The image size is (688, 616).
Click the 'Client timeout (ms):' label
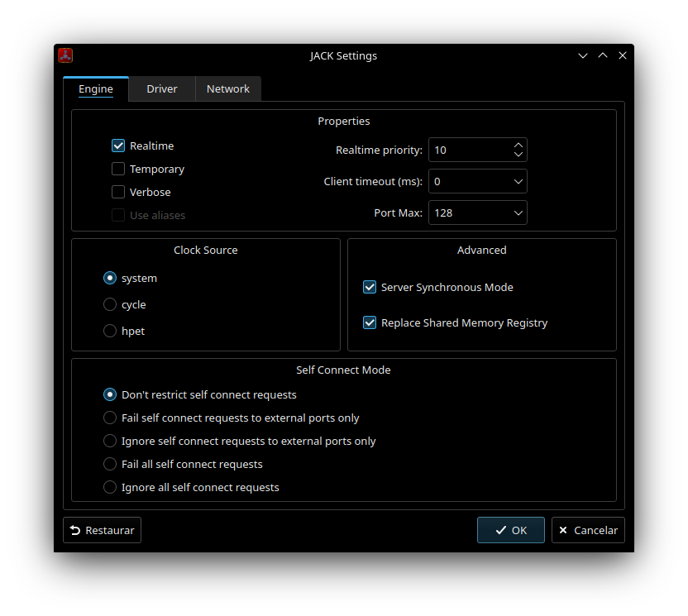373,182
